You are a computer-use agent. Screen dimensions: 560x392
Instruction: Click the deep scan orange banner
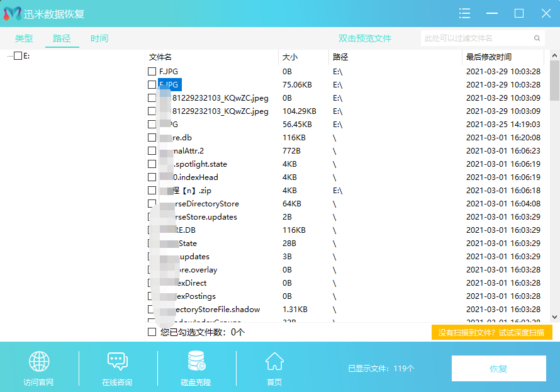pyautogui.click(x=491, y=332)
